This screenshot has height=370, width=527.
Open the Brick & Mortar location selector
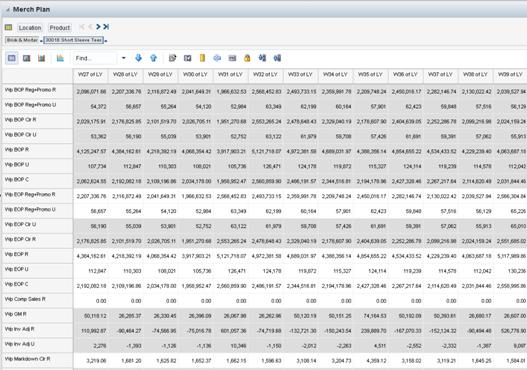pyautogui.click(x=22, y=40)
